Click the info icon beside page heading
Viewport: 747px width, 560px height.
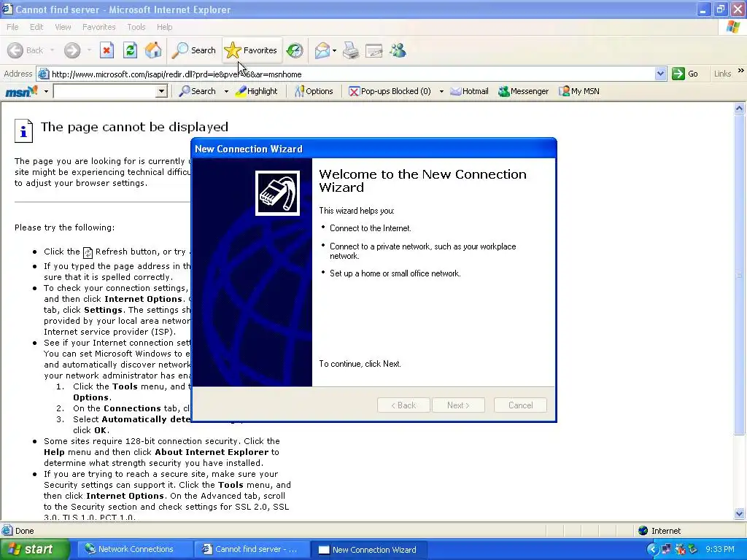[x=23, y=131]
